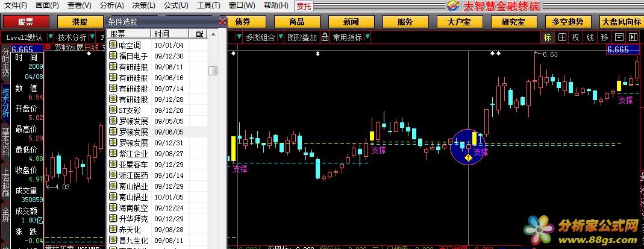Sort list by 时间 column header
Viewport: 644px width, 249px height.
click(170, 34)
